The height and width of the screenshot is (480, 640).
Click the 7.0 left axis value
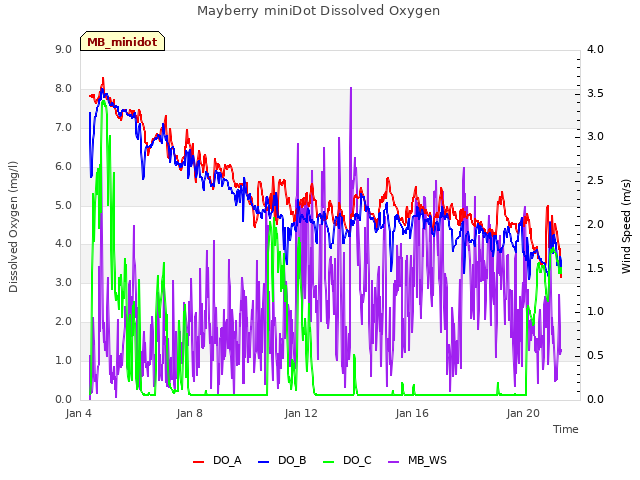(64, 127)
